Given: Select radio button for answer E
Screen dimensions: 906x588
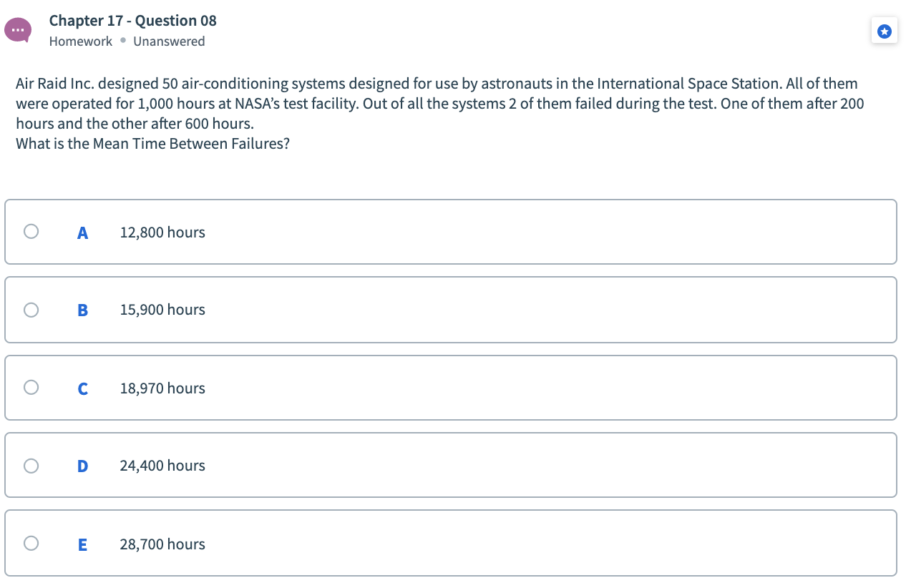Looking at the screenshot, I should click(30, 543).
